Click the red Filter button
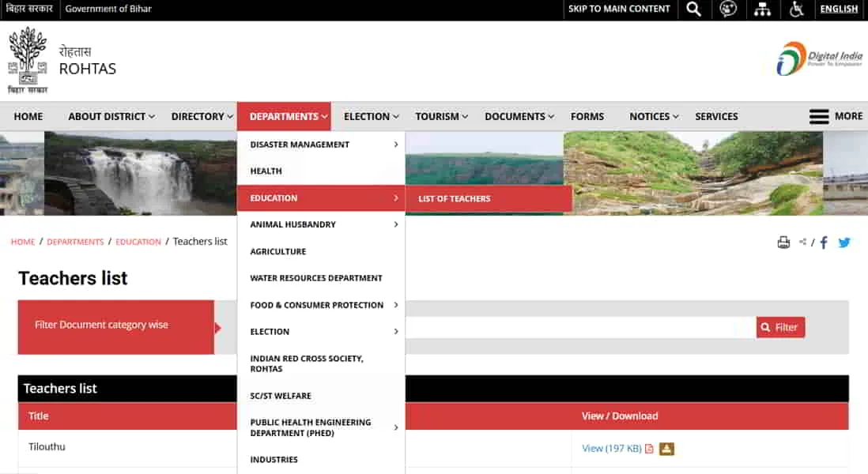Screen dimensions: 868x474 point(780,327)
